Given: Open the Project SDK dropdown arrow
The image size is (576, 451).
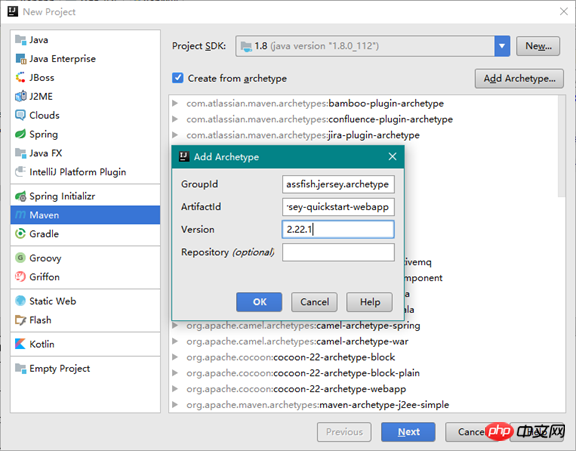Looking at the screenshot, I should pos(502,46).
